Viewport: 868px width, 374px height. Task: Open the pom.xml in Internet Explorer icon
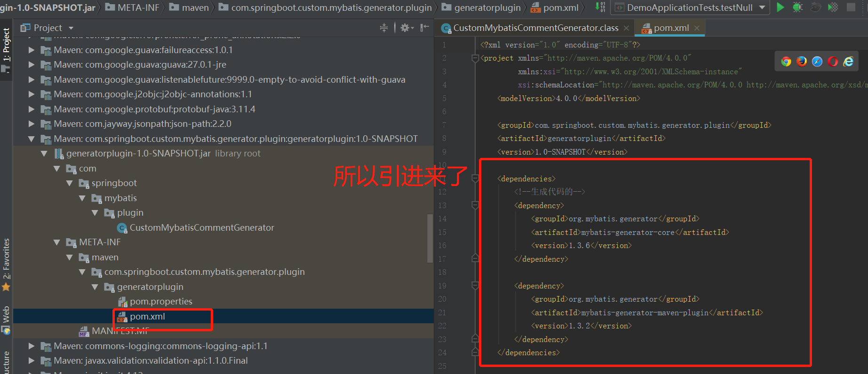pyautogui.click(x=848, y=62)
